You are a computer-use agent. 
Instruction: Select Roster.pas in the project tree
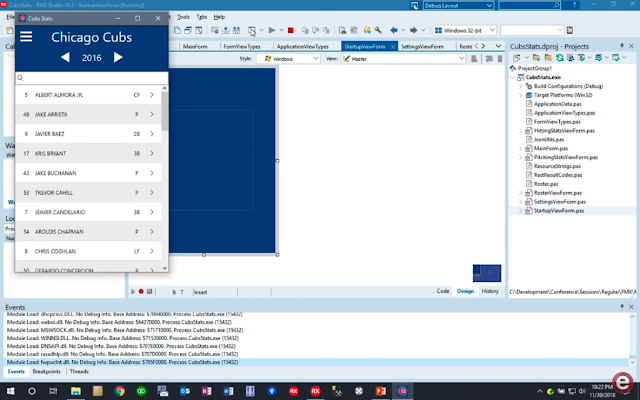tap(546, 184)
